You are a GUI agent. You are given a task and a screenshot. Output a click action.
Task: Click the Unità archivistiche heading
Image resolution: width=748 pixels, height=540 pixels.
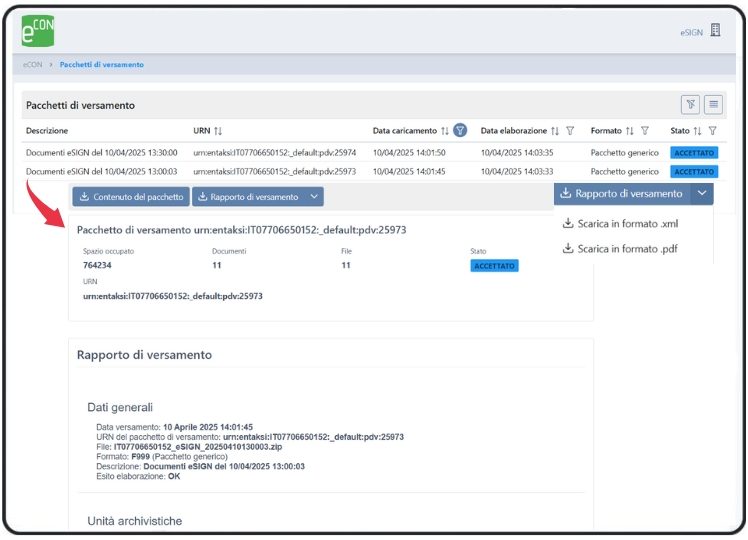(x=135, y=521)
